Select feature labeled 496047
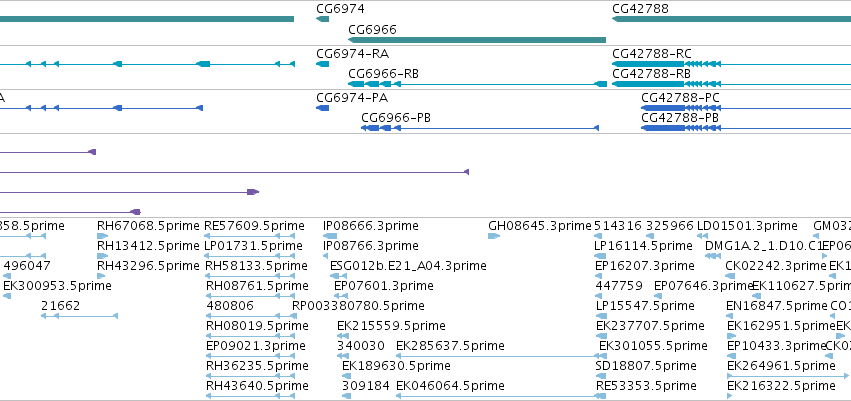Screen dimensions: 851x401 (27, 266)
